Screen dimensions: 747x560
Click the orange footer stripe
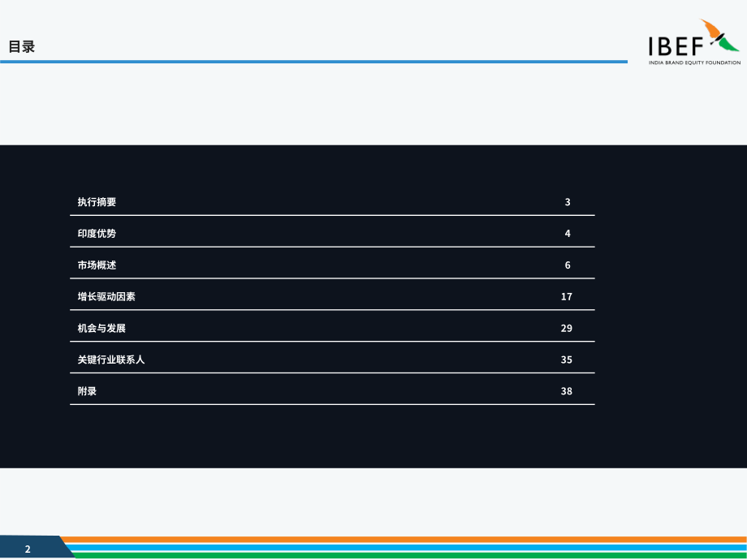[x=403, y=540]
